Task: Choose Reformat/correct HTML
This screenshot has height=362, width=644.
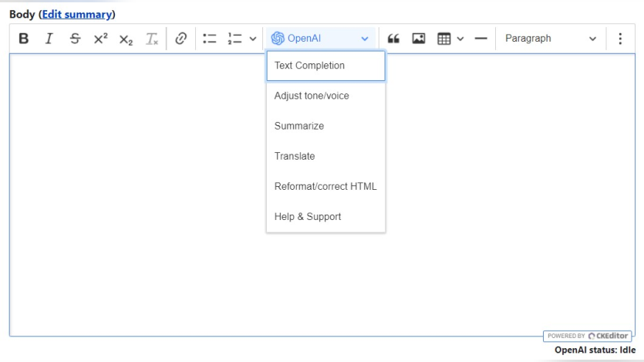Action: [325, 187]
